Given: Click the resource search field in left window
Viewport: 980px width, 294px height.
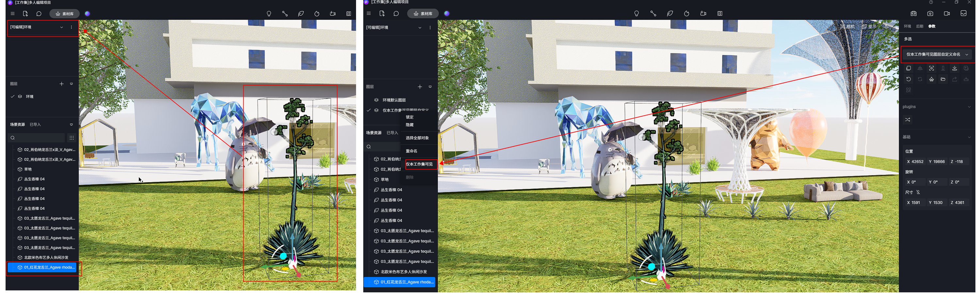Looking at the screenshot, I should pyautogui.click(x=36, y=138).
